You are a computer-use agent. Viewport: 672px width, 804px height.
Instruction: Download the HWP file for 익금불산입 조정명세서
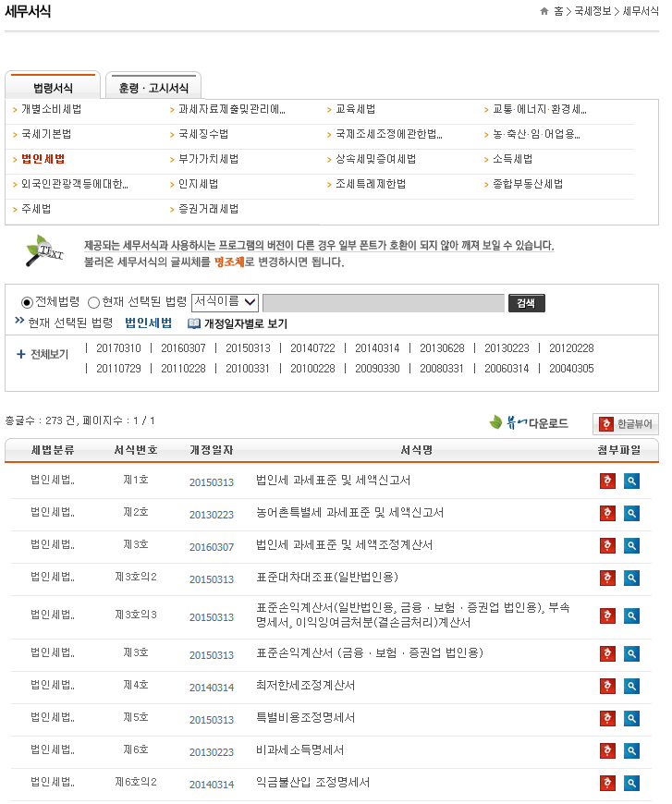607,783
